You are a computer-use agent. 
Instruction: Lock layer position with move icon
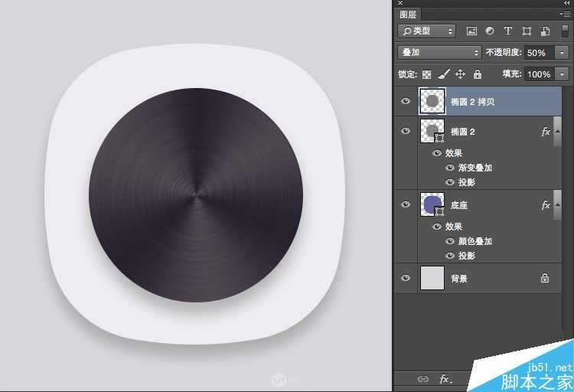click(x=460, y=74)
